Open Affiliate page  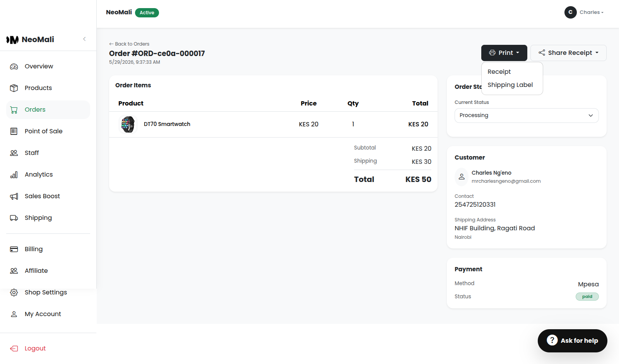48,271
